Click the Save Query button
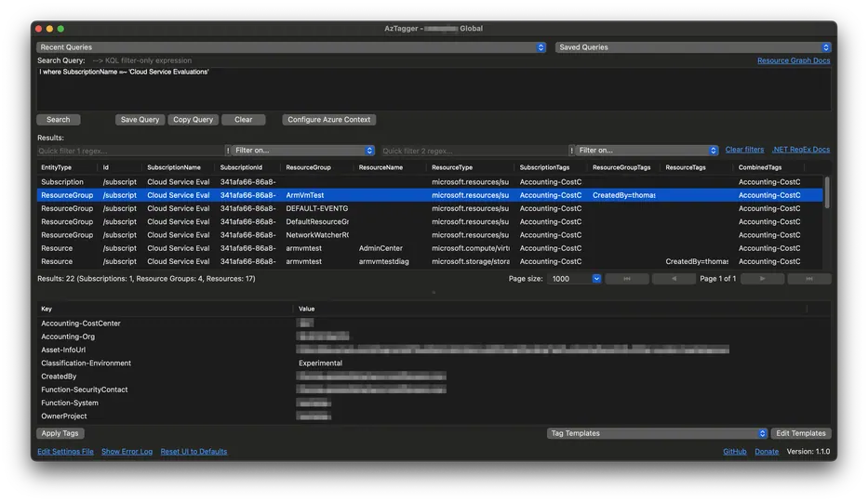 click(140, 119)
